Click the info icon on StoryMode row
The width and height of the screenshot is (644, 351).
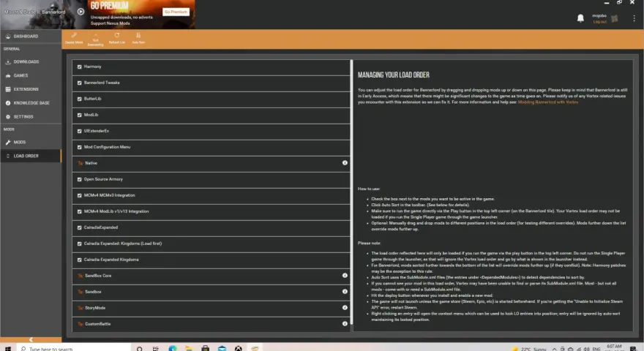pos(345,307)
